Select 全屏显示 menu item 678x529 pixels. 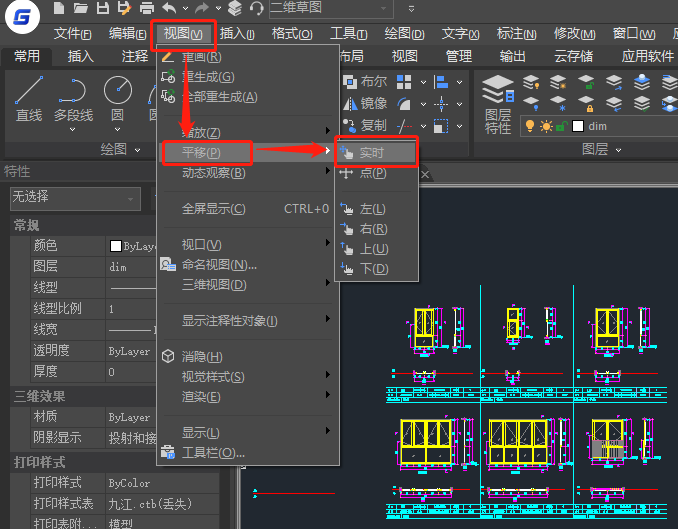(213, 209)
